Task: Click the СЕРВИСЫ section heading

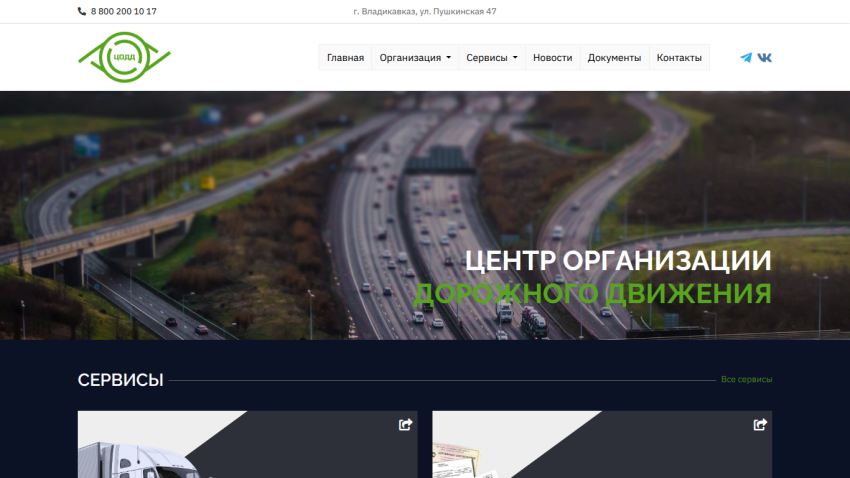Action: [120, 380]
